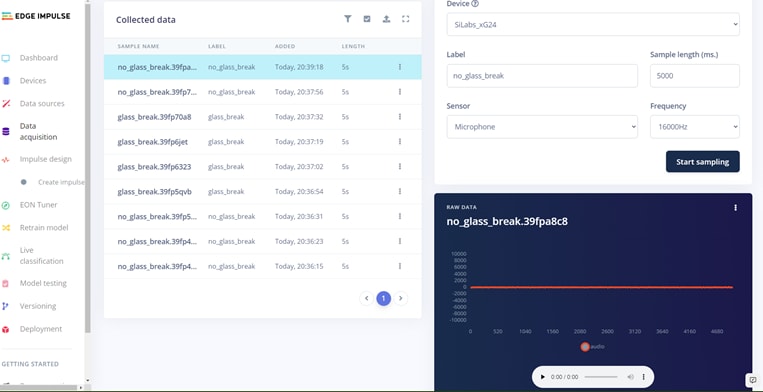Image resolution: width=763 pixels, height=392 pixels.
Task: Expand Collected data to fullscreen
Action: (405, 19)
